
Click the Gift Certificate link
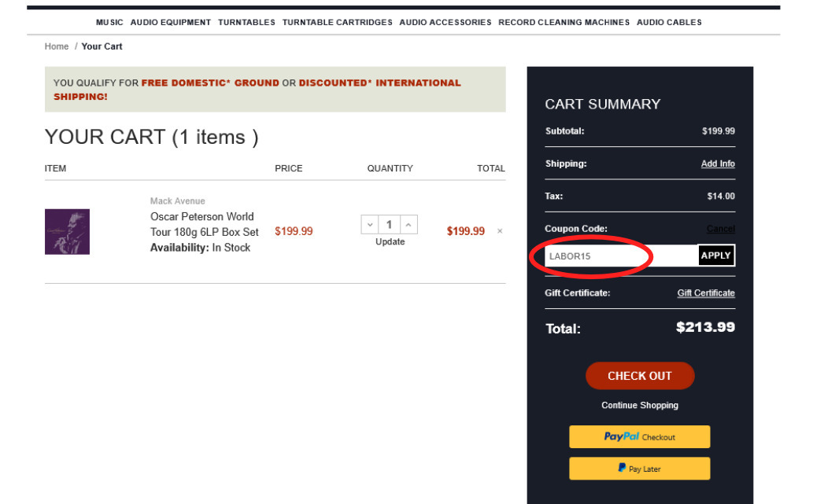[x=706, y=293]
